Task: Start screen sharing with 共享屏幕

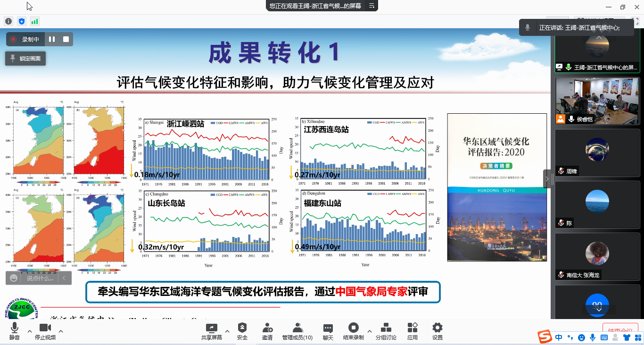Action: tap(212, 331)
